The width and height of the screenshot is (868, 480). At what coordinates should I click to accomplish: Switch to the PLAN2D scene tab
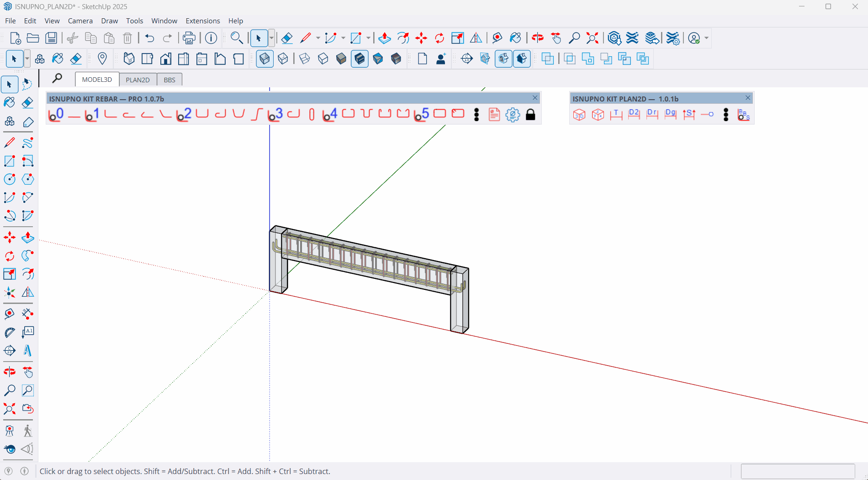(x=138, y=80)
